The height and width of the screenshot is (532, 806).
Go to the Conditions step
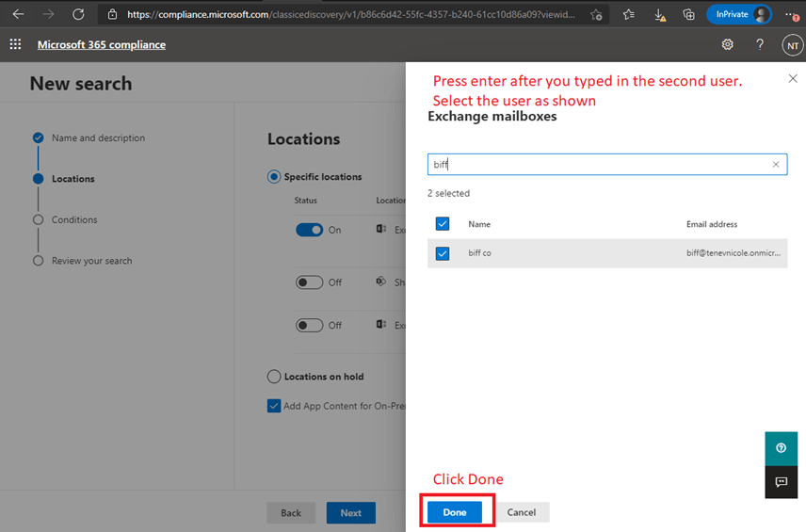(74, 219)
